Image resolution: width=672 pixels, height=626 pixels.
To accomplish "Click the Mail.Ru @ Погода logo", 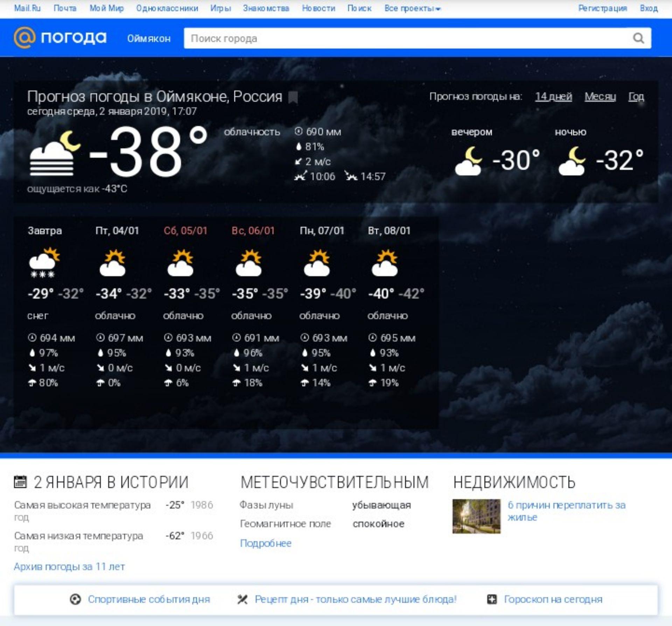I will (60, 38).
